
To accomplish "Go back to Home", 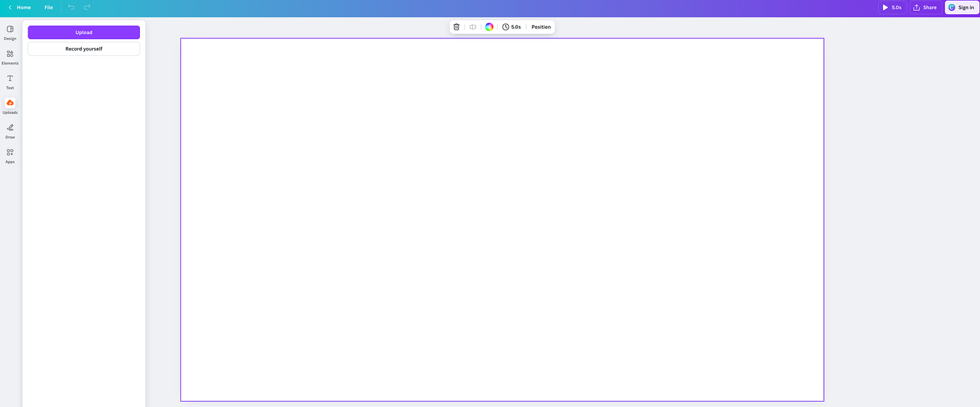I will pyautogui.click(x=20, y=7).
